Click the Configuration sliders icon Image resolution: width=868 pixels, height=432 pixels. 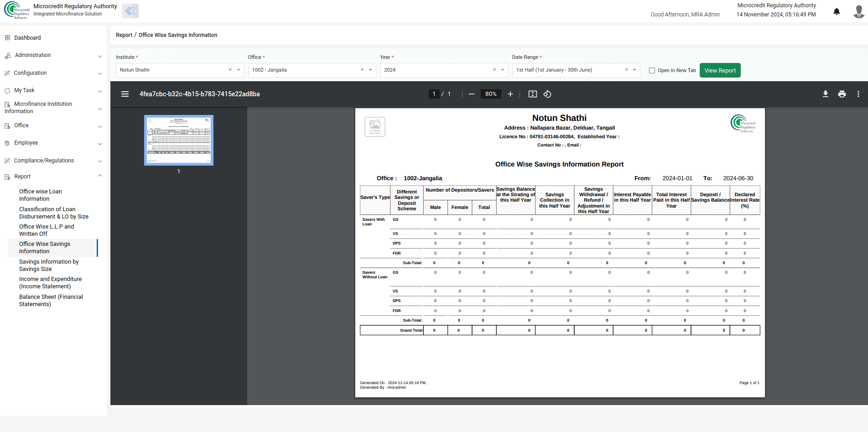[x=7, y=73]
